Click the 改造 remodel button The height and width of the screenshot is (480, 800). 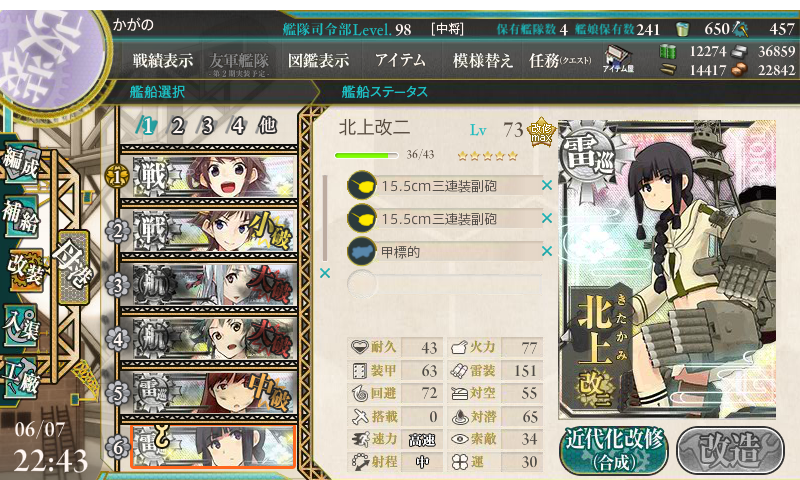coord(730,449)
